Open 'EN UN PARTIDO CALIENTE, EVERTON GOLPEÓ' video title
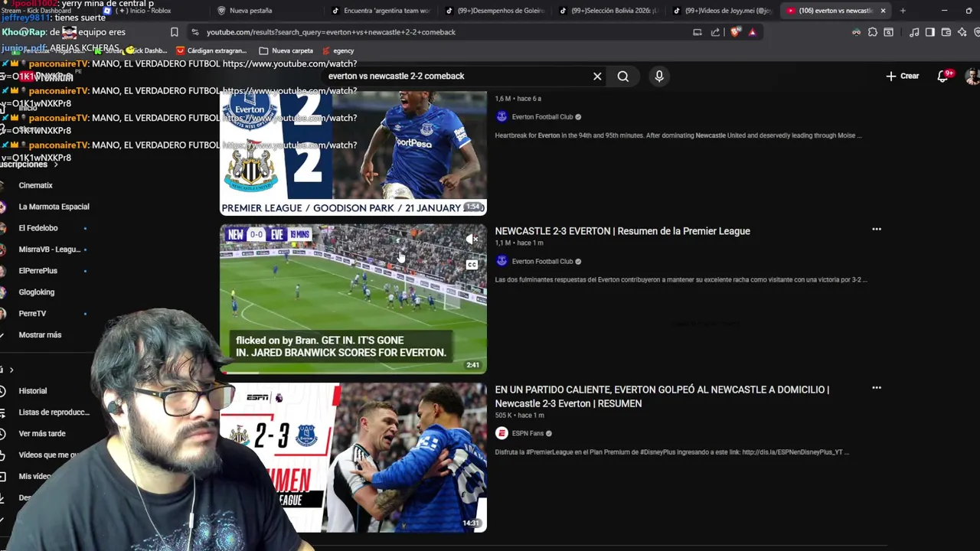 click(x=661, y=396)
